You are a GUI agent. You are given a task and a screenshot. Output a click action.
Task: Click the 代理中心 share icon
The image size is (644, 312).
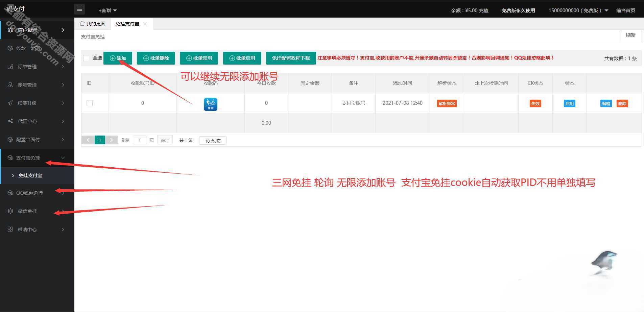click(x=10, y=121)
